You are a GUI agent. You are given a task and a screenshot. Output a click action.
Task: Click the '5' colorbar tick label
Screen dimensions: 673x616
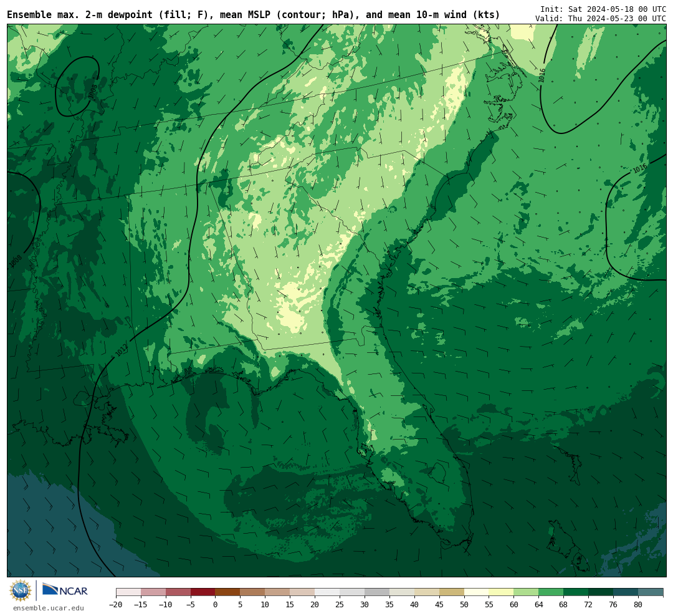point(241,605)
